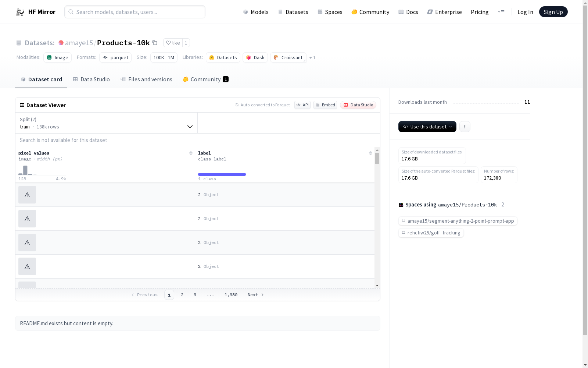This screenshot has width=588, height=368.
Task: Click the Spaces using icon
Action: 401,205
